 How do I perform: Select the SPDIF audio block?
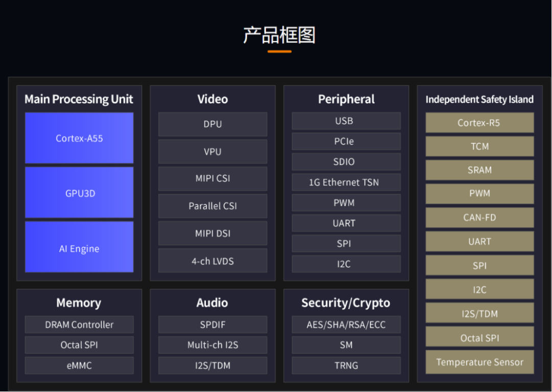213,325
